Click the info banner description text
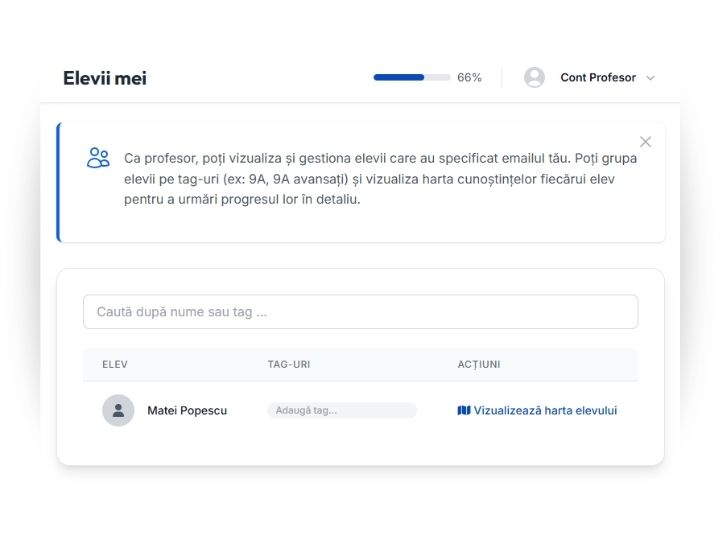 tap(380, 178)
